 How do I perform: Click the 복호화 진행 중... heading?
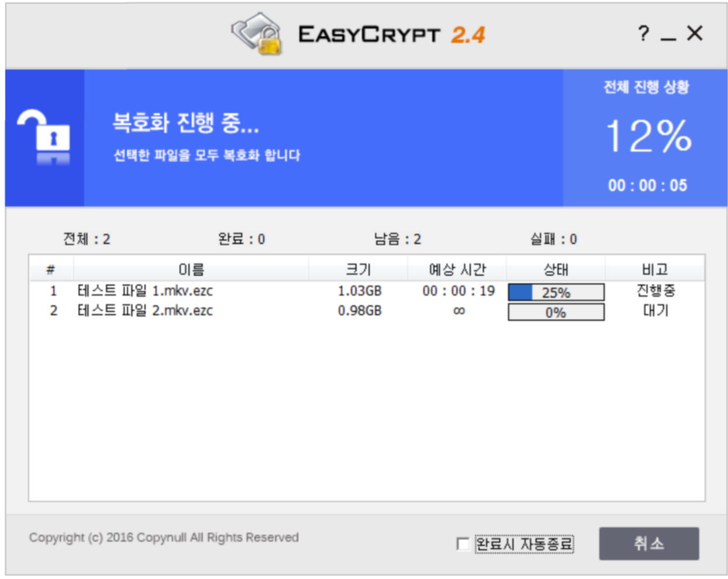click(186, 122)
